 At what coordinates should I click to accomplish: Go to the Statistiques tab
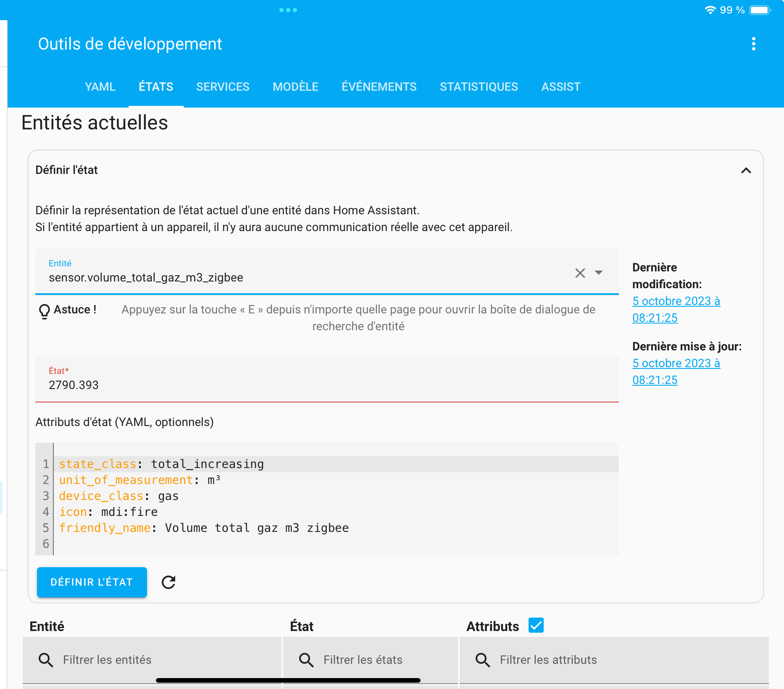pos(479,87)
